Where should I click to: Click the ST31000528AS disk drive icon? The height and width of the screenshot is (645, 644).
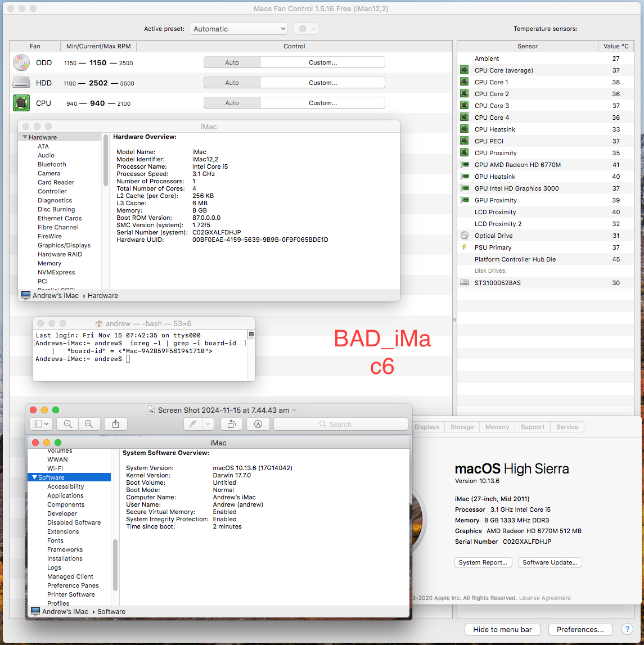tap(465, 283)
